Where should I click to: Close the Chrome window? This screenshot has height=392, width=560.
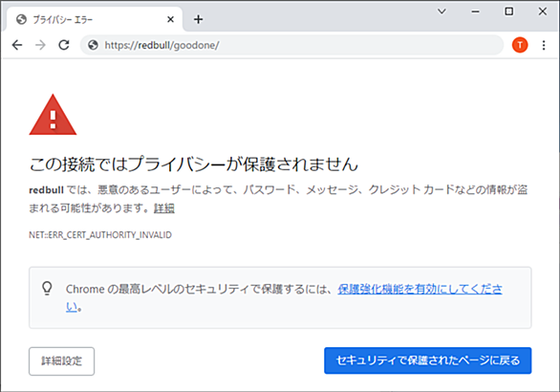543,11
